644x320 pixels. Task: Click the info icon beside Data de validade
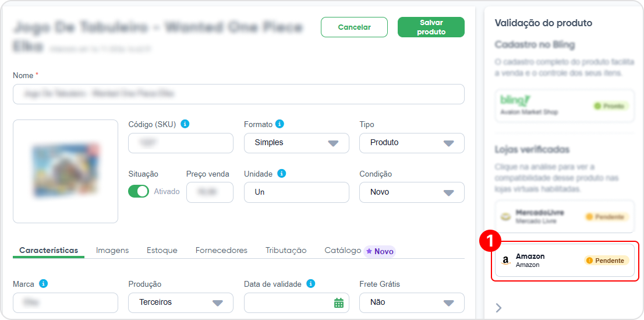311,284
